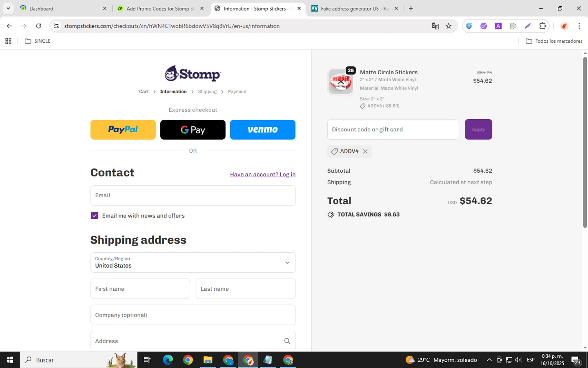Screen dimensions: 588x368
Task: Click the Payment breadcrumb step
Action: pos(237,91)
